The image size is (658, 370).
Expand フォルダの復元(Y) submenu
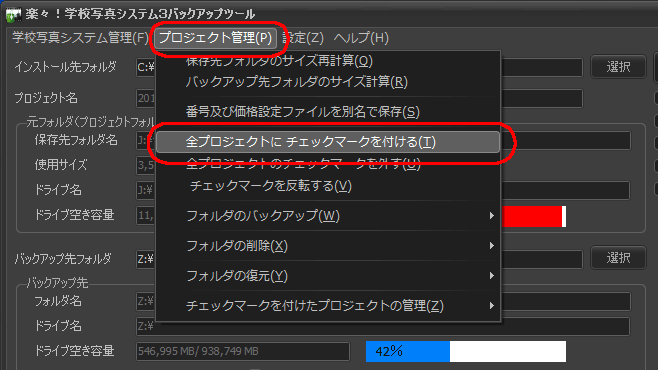(x=328, y=276)
